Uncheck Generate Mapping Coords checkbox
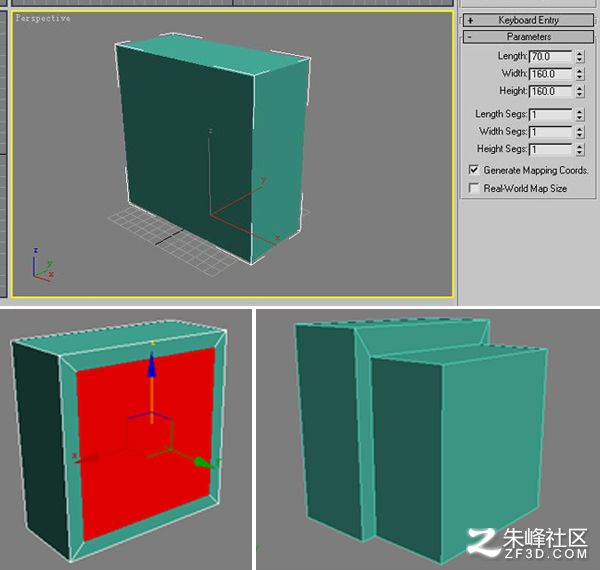The image size is (600, 570). point(474,170)
